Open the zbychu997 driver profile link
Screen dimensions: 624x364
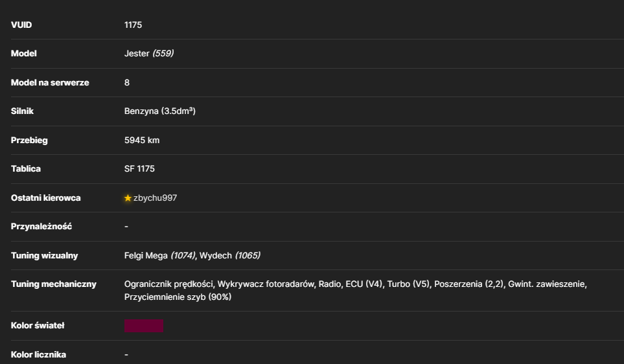click(x=156, y=198)
